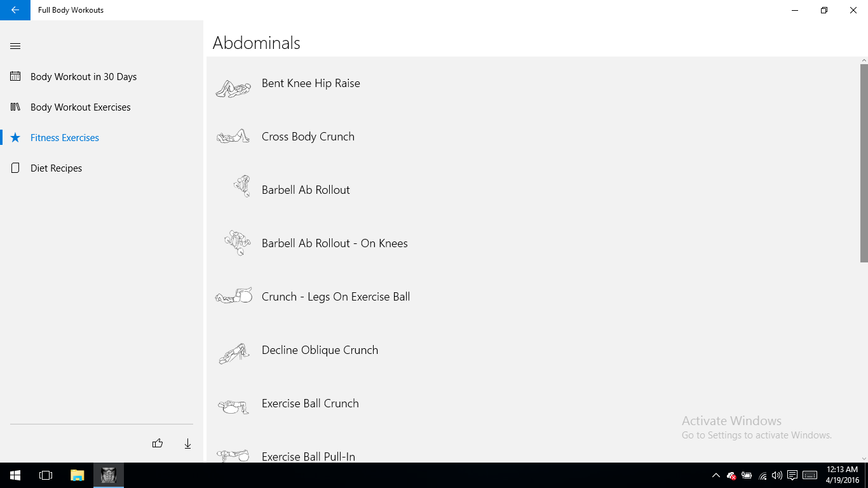
Task: Click the back arrow button
Action: [15, 10]
